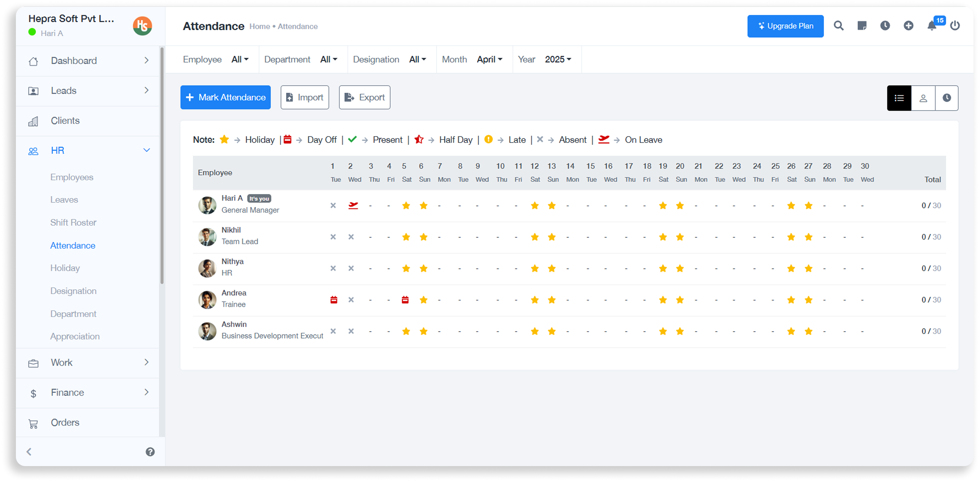
Task: Click the timer clock icon in header
Action: 885,26
